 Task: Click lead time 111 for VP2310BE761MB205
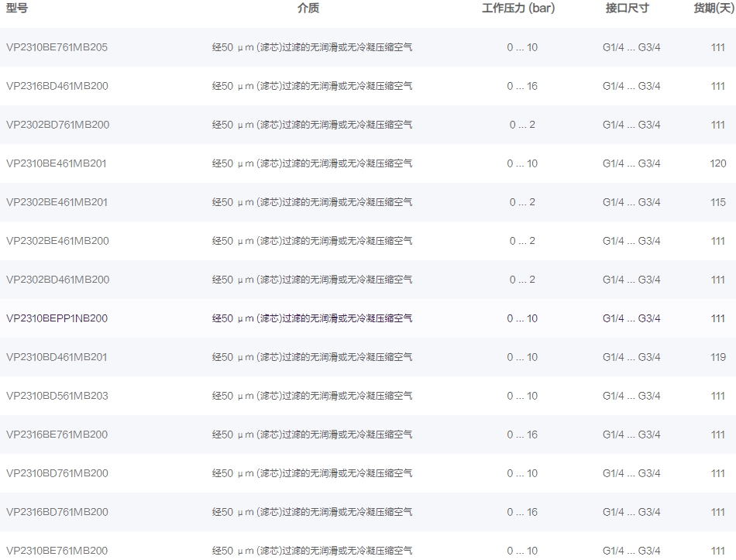(x=717, y=47)
